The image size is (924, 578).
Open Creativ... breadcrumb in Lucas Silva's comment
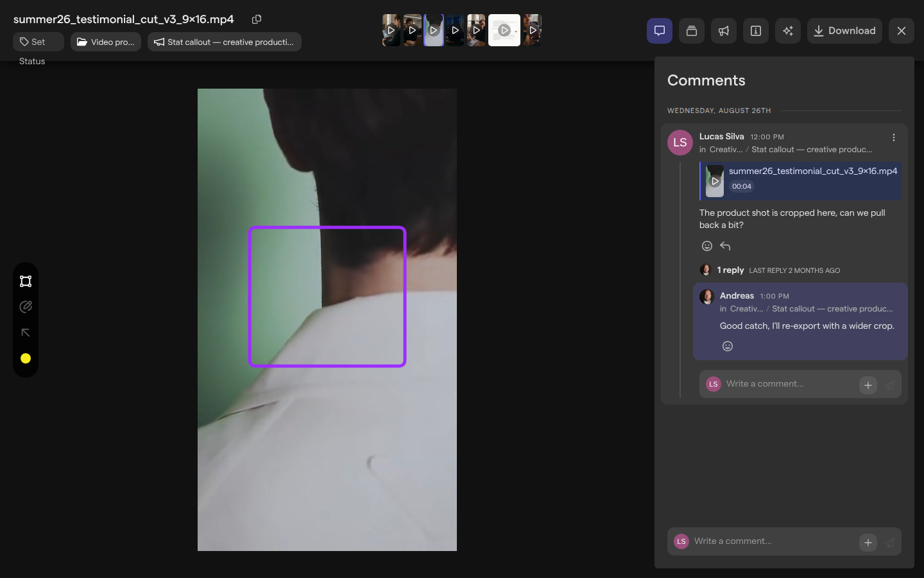coord(726,150)
